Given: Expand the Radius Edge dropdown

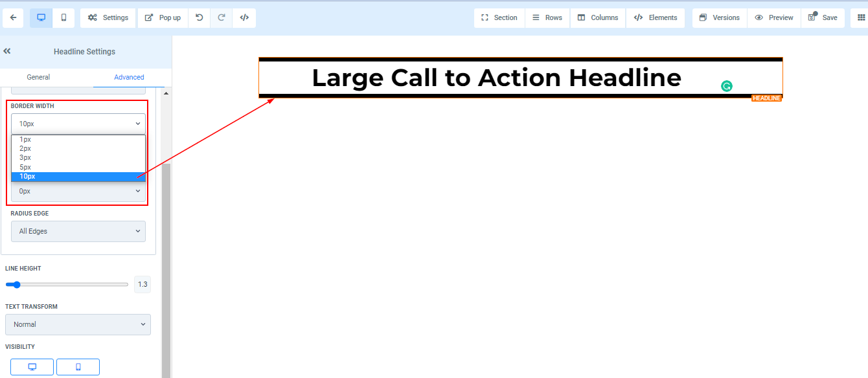Looking at the screenshot, I should pos(78,231).
